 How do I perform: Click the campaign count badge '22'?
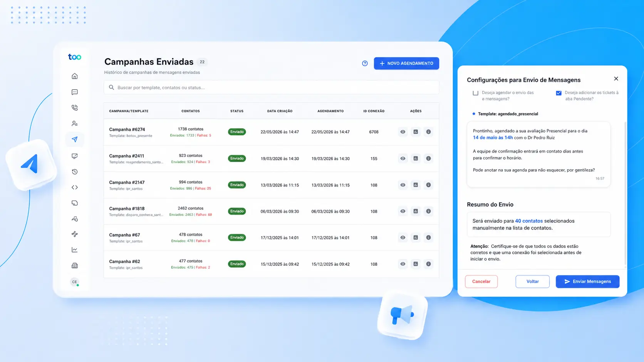202,62
